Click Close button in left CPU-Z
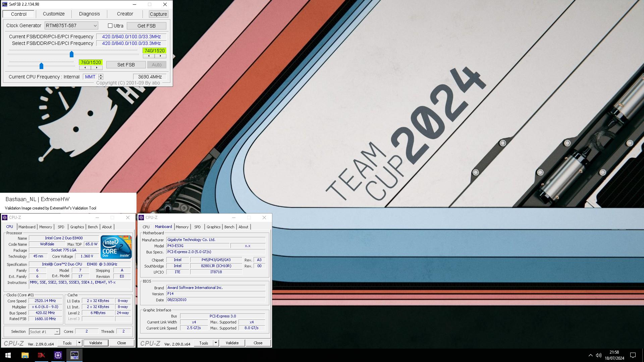This screenshot has width=644, height=362. (121, 343)
